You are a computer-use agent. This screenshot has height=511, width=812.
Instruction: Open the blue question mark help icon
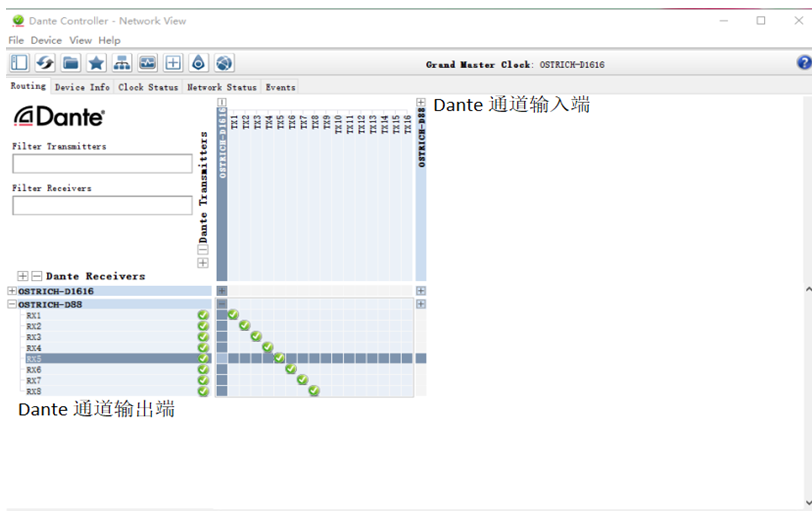804,63
